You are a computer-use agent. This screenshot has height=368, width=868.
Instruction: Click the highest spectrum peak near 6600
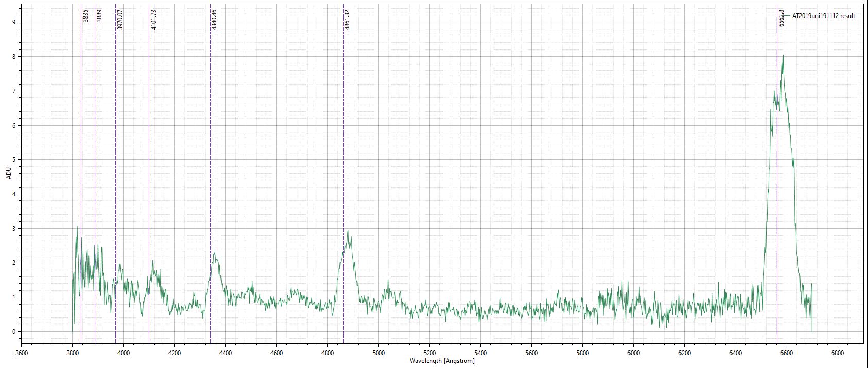coord(783,56)
